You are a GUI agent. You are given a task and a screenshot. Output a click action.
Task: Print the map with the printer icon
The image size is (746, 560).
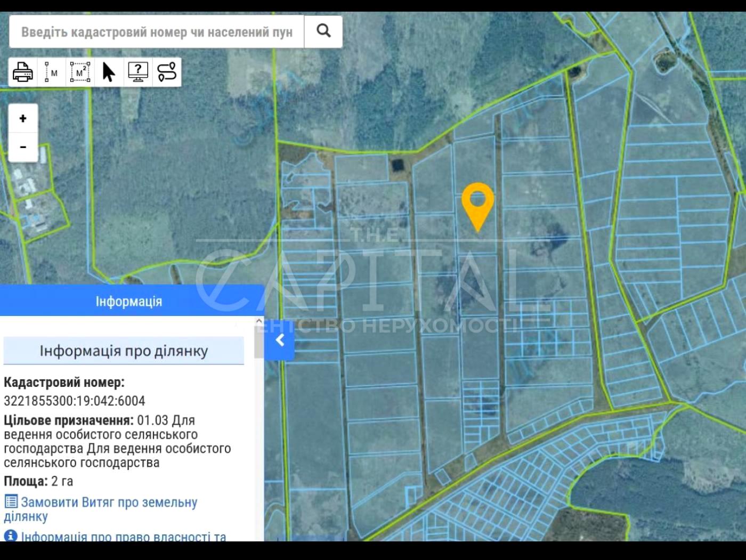click(23, 72)
